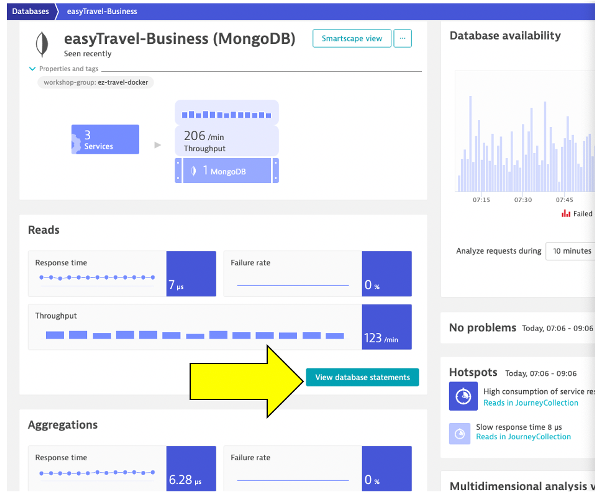
Task: Click the Failed requests legend icon
Action: [566, 214]
